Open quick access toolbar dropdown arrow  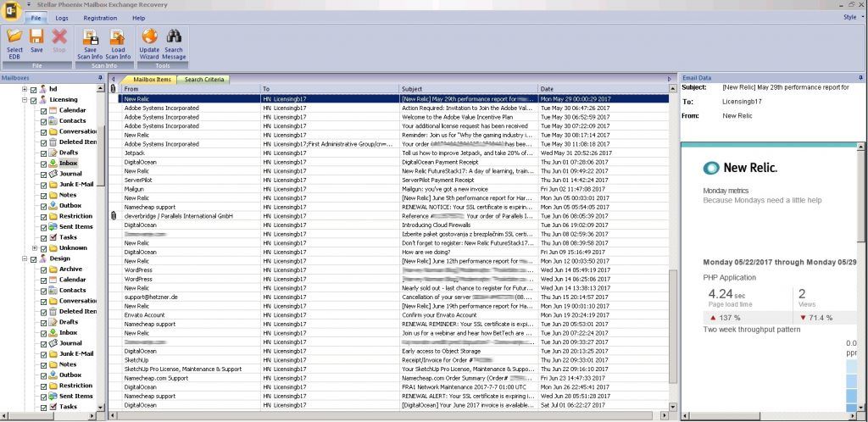coord(29,4)
